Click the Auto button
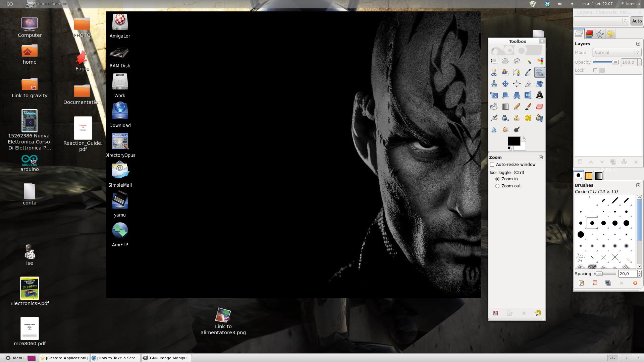The image size is (644, 362). pyautogui.click(x=636, y=21)
